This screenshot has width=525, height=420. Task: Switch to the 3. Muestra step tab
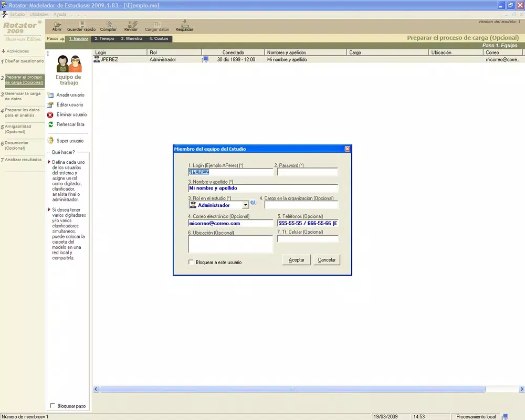(x=132, y=38)
